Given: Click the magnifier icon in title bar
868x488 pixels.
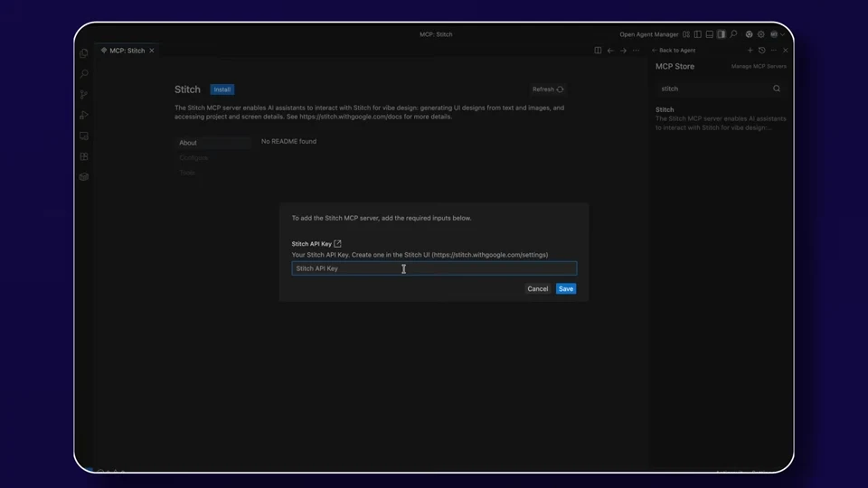Looking at the screenshot, I should [x=733, y=34].
